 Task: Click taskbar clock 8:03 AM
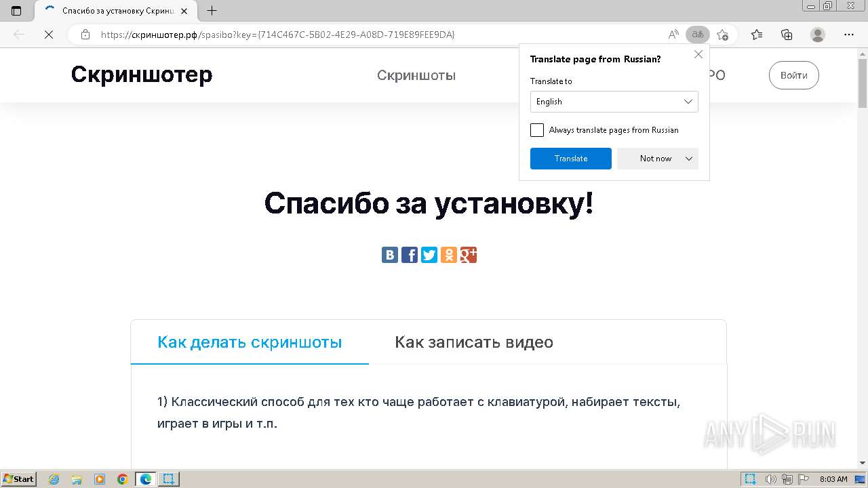(833, 479)
